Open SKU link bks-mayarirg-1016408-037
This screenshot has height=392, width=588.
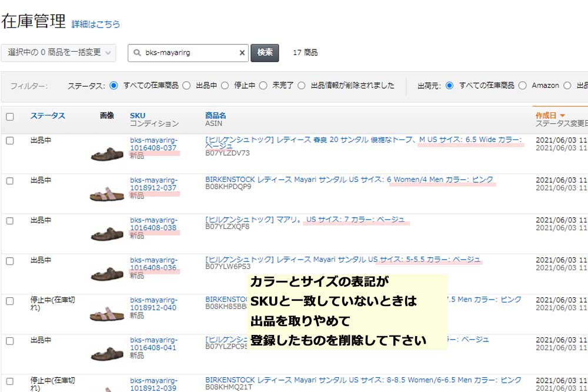(153, 144)
